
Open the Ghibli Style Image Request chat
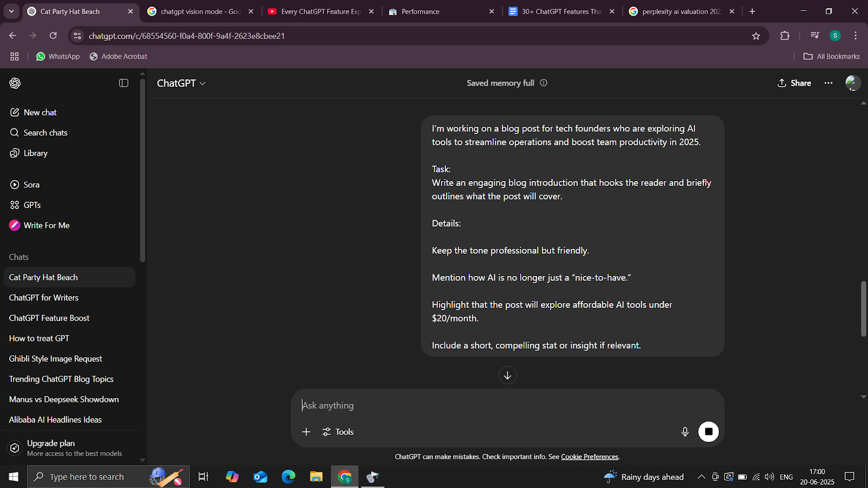pyautogui.click(x=69, y=358)
